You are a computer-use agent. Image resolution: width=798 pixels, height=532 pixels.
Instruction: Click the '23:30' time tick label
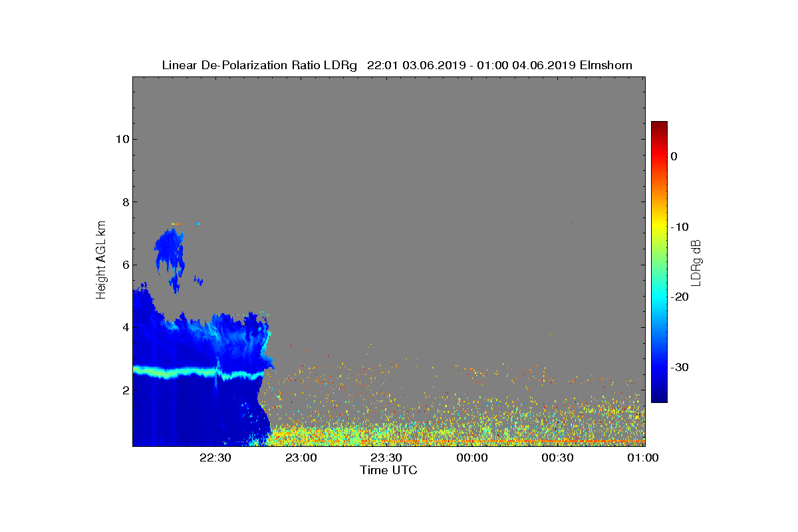coord(387,458)
